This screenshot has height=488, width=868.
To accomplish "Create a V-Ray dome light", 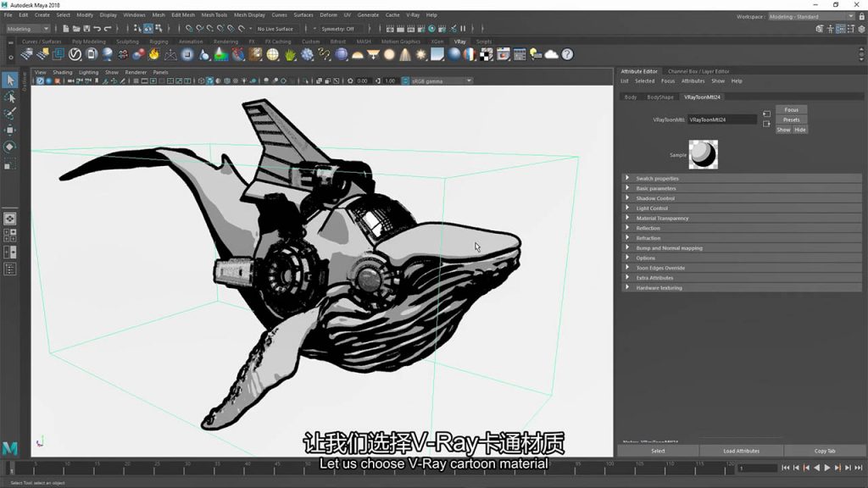I will tap(358, 54).
